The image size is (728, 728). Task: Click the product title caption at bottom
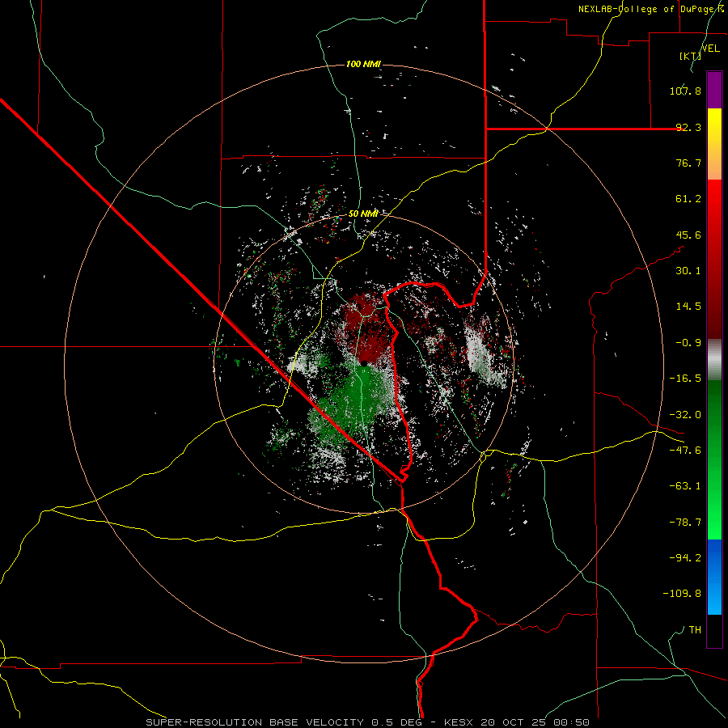(x=368, y=722)
